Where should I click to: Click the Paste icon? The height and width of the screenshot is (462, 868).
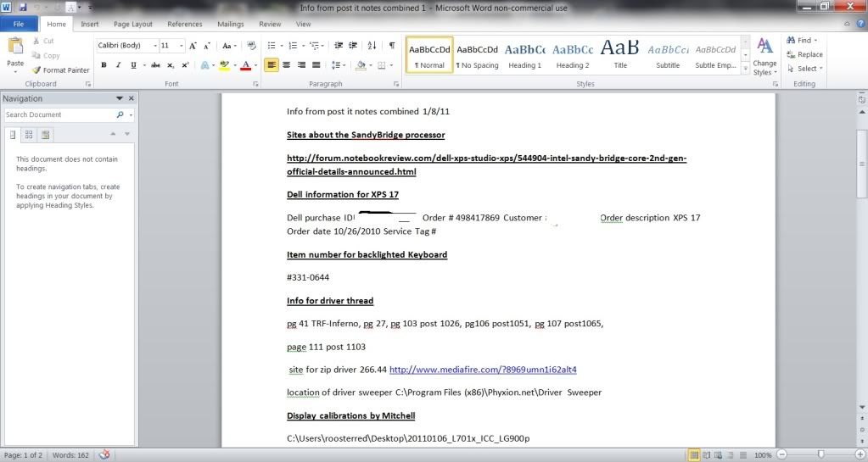point(15,47)
